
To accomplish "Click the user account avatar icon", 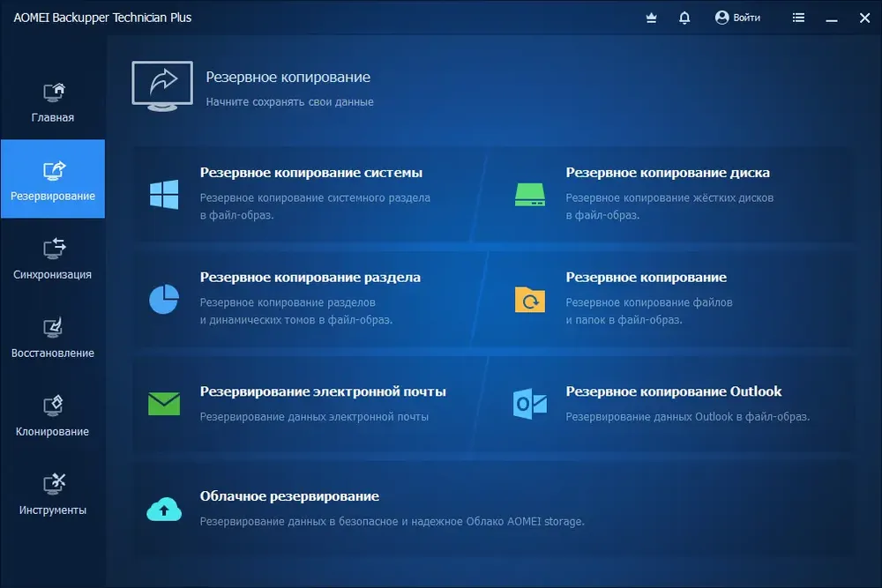I will [721, 18].
